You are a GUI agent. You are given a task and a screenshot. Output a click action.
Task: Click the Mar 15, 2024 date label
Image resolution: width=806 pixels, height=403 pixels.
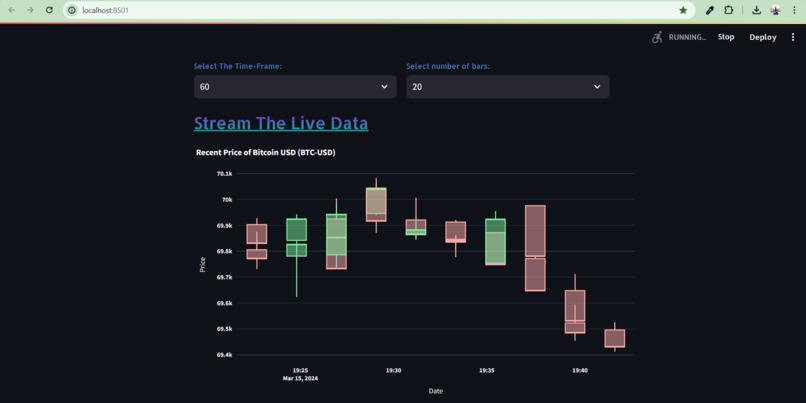point(300,378)
